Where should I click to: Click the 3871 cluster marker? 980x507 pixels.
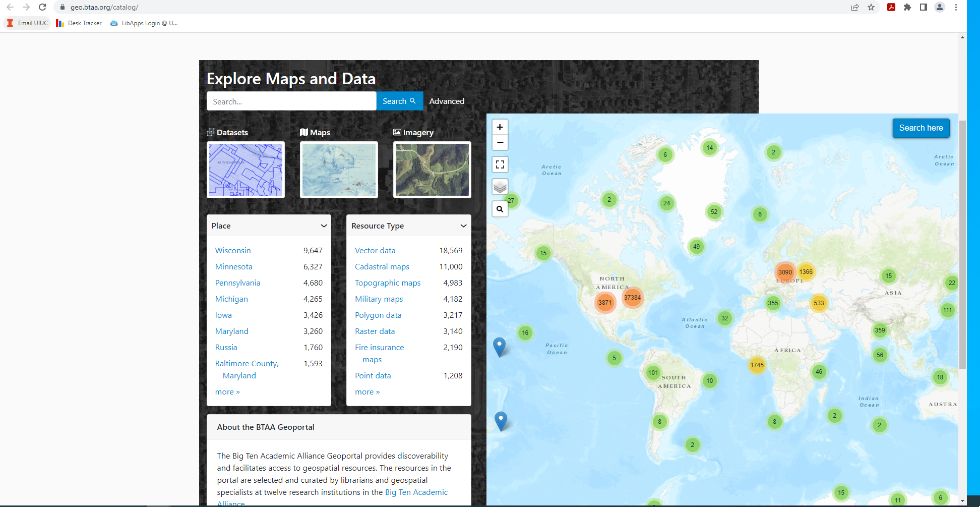click(x=605, y=303)
